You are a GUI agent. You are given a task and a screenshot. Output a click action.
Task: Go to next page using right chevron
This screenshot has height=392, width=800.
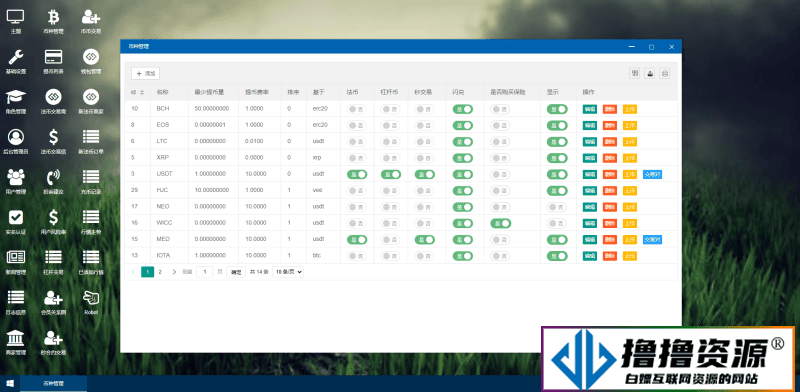[x=174, y=272]
